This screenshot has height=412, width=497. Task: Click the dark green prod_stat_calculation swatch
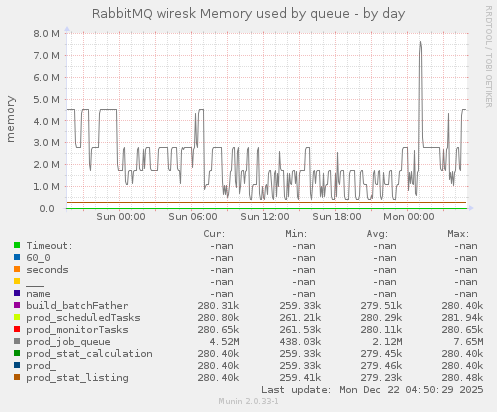[x=17, y=353]
